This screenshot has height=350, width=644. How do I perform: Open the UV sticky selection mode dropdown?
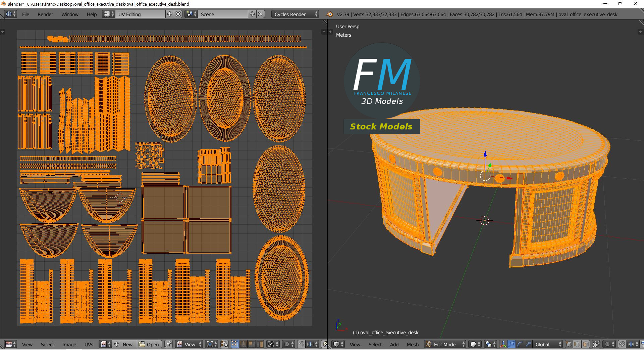pos(273,344)
